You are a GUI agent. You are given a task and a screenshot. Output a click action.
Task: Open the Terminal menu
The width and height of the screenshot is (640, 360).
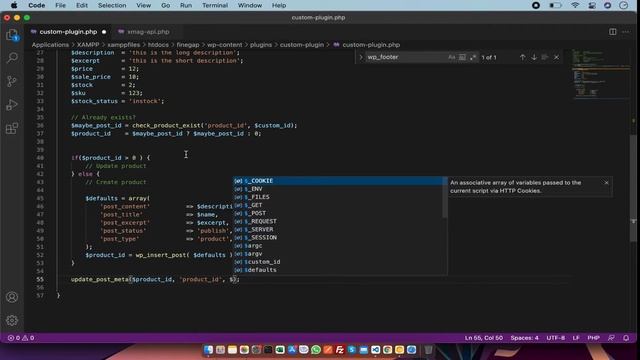[x=215, y=5]
